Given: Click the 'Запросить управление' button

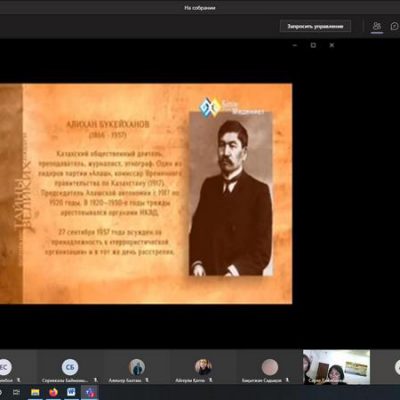Looking at the screenshot, I should tap(315, 26).
